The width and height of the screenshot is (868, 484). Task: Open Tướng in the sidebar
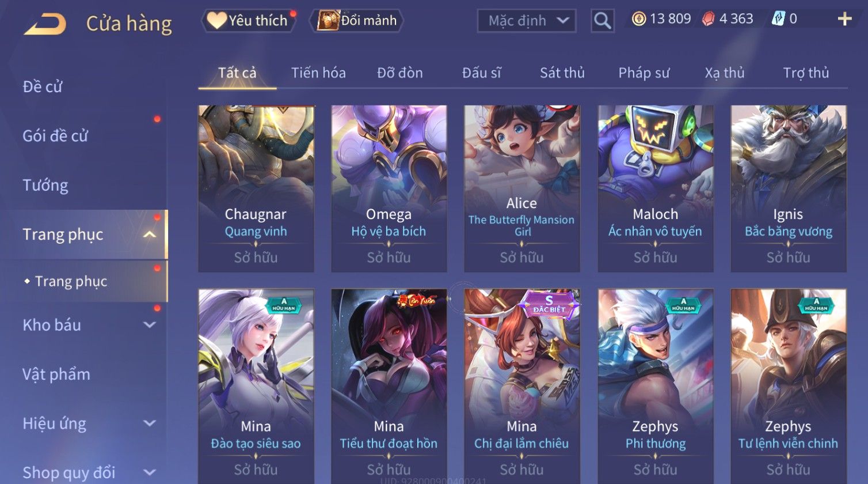(x=45, y=185)
